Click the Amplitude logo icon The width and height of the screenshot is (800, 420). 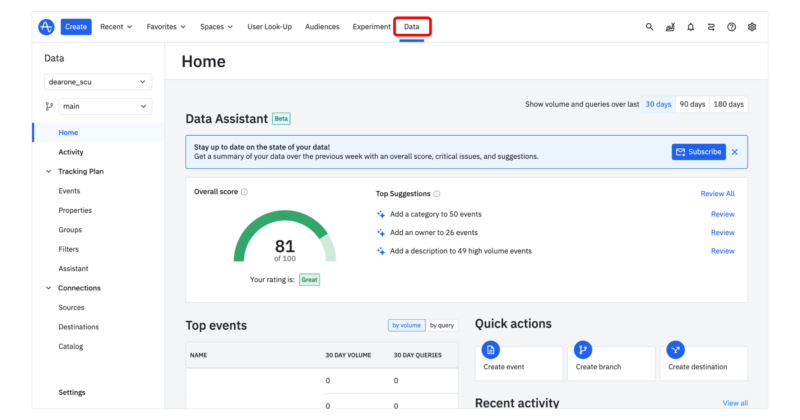tap(46, 27)
